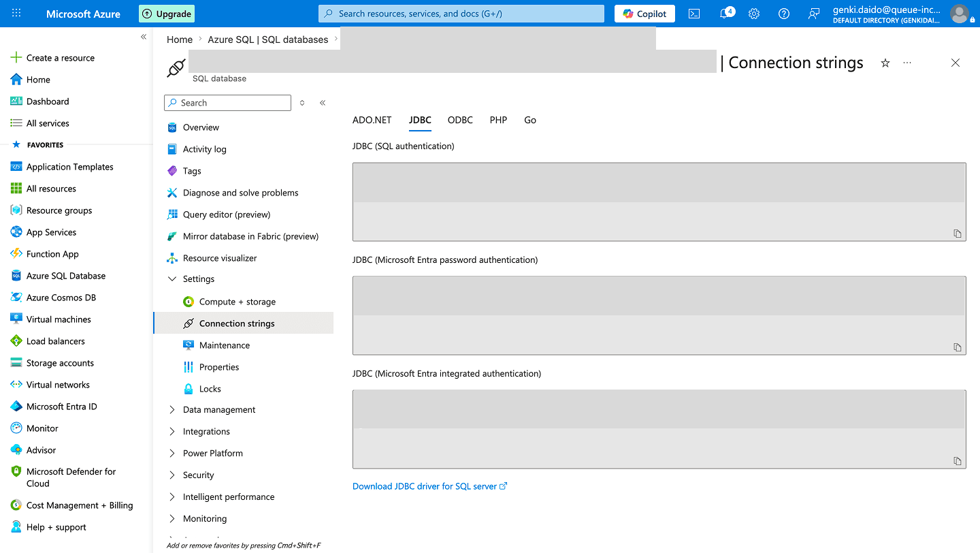Favorite this page with the star icon
980x553 pixels.
[885, 63]
